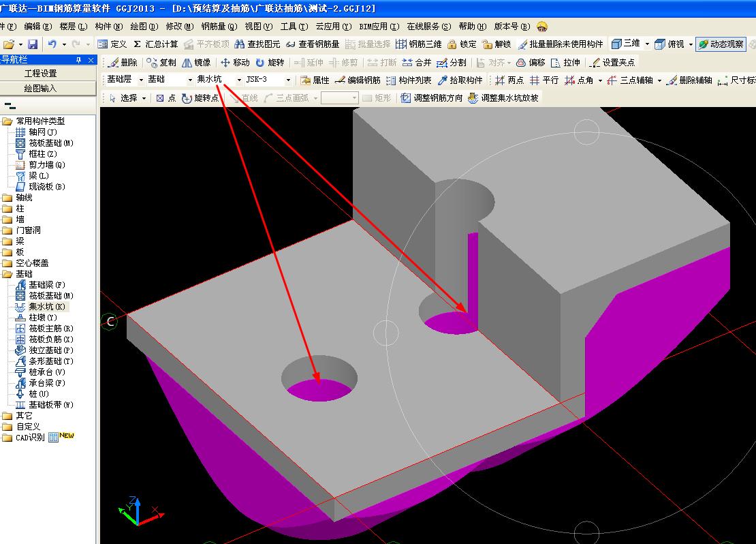The height and width of the screenshot is (544, 756).
Task: Click 查找图元 binoculars tool
Action: [257, 44]
